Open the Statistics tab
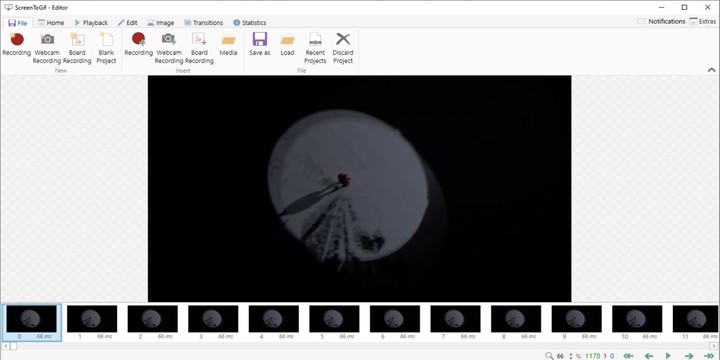This screenshot has width=720, height=360. 249,22
